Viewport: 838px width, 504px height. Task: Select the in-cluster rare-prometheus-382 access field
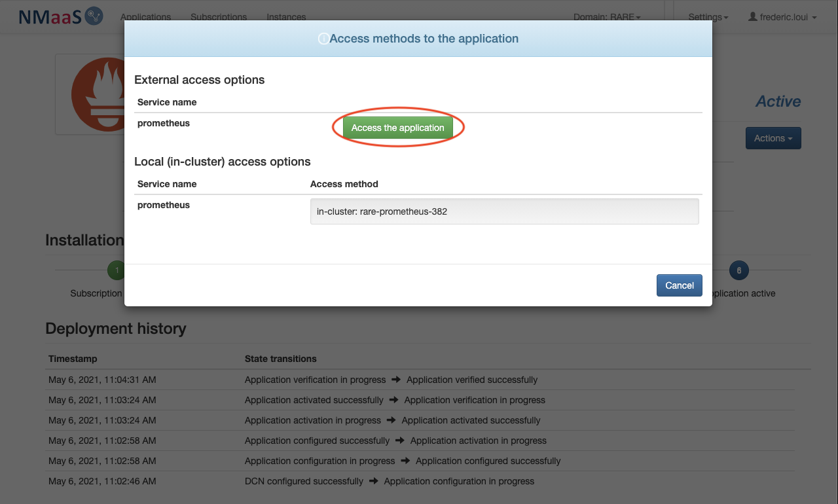pos(504,211)
